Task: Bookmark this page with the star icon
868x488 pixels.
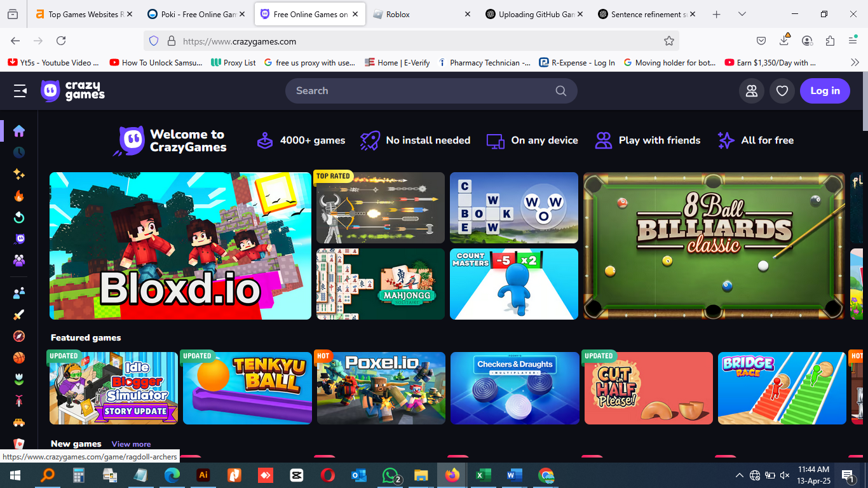Action: (x=668, y=41)
